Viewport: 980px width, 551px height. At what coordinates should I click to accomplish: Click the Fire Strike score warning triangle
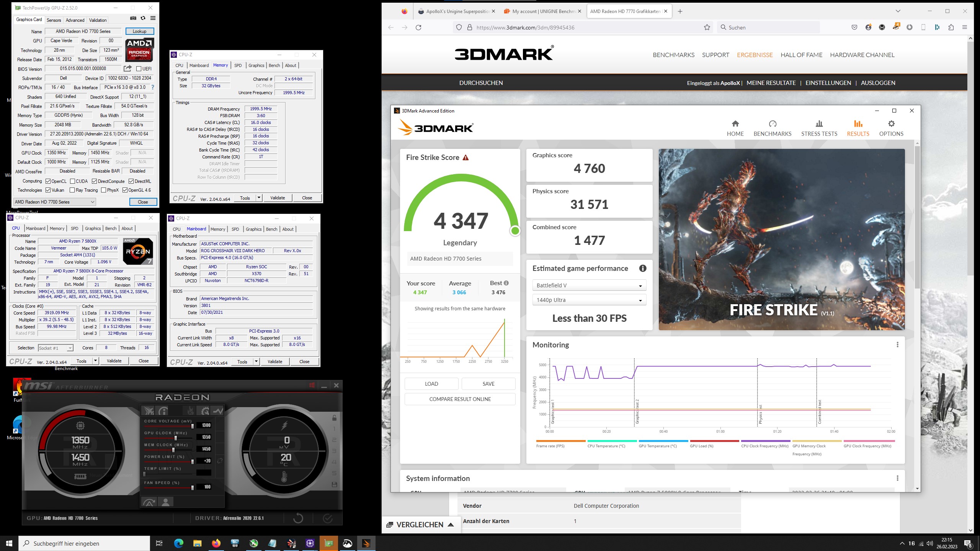[x=465, y=157]
